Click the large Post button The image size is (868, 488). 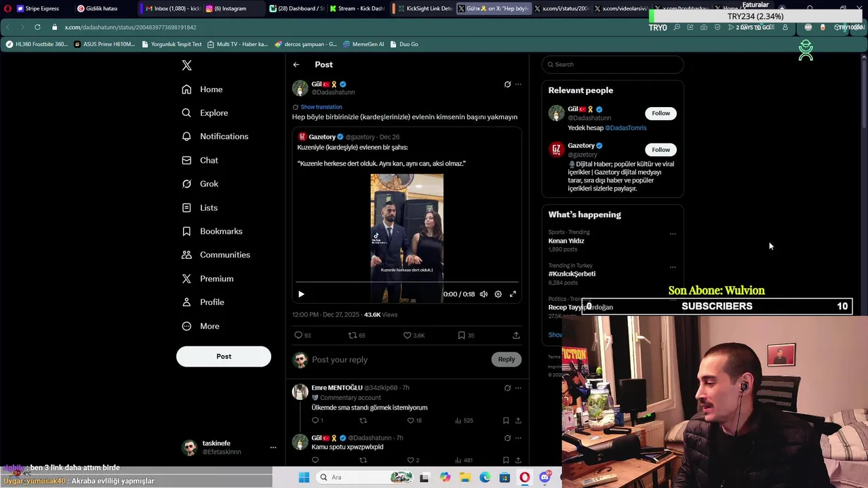(x=224, y=357)
